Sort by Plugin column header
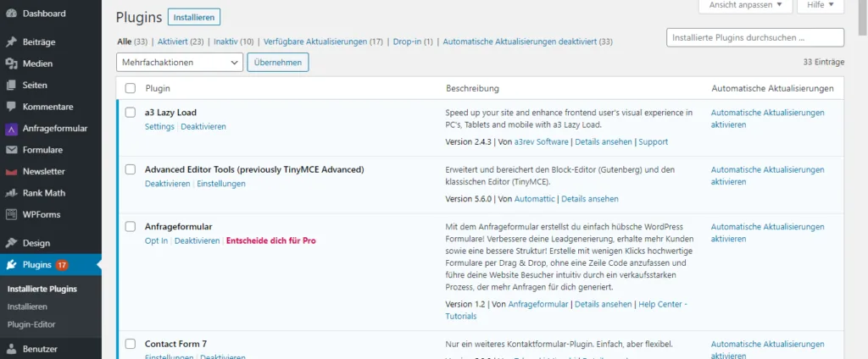This screenshot has height=359, width=868. pyautogui.click(x=158, y=88)
